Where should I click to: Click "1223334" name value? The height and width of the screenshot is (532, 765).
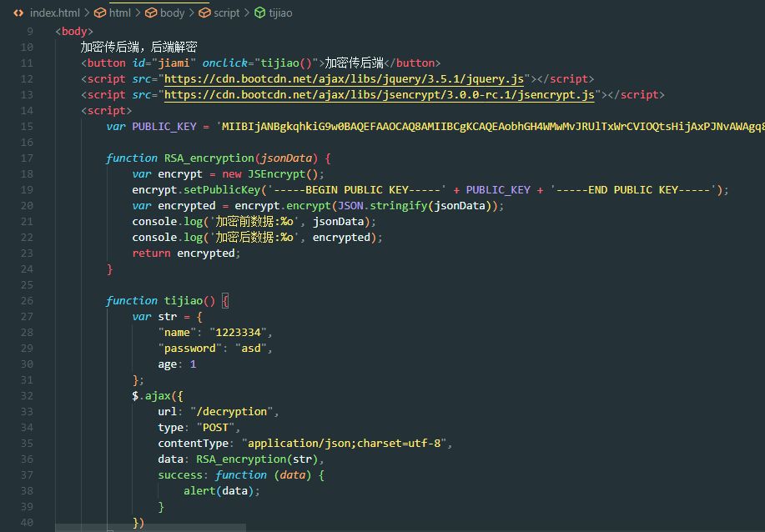coord(238,333)
